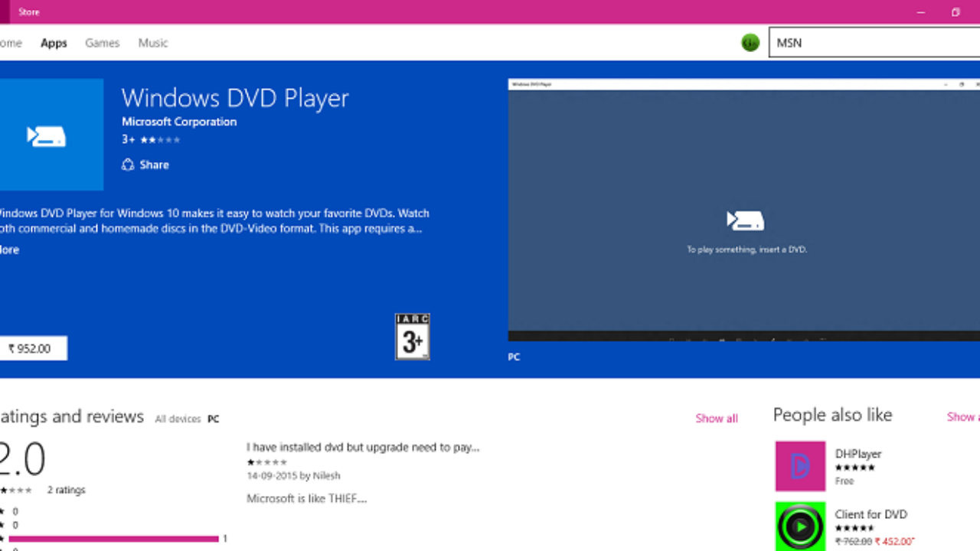Image resolution: width=980 pixels, height=551 pixels.
Task: Open Client for DVD app title
Action: pyautogui.click(x=871, y=514)
